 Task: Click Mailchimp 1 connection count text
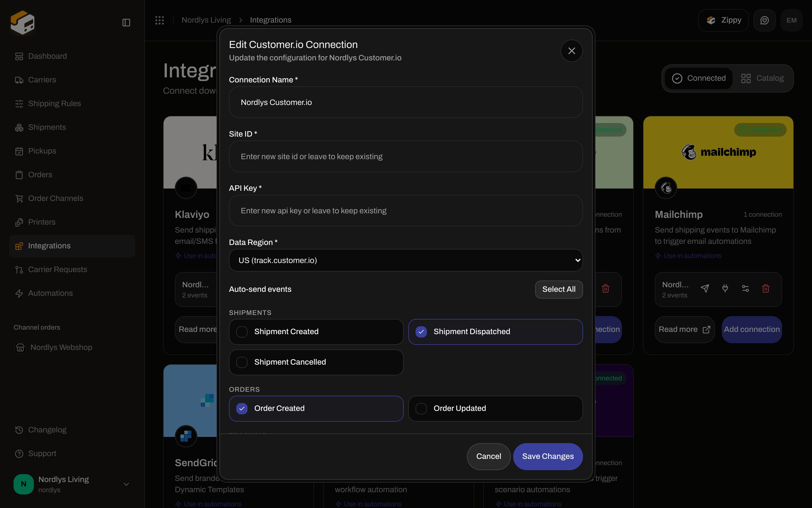pyautogui.click(x=763, y=214)
